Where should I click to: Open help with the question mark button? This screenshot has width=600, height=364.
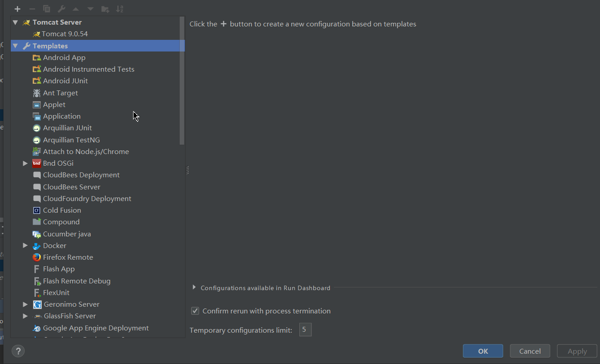pos(18,351)
